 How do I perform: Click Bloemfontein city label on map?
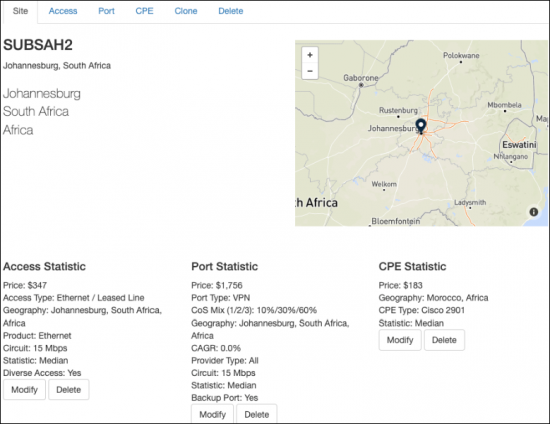click(396, 221)
